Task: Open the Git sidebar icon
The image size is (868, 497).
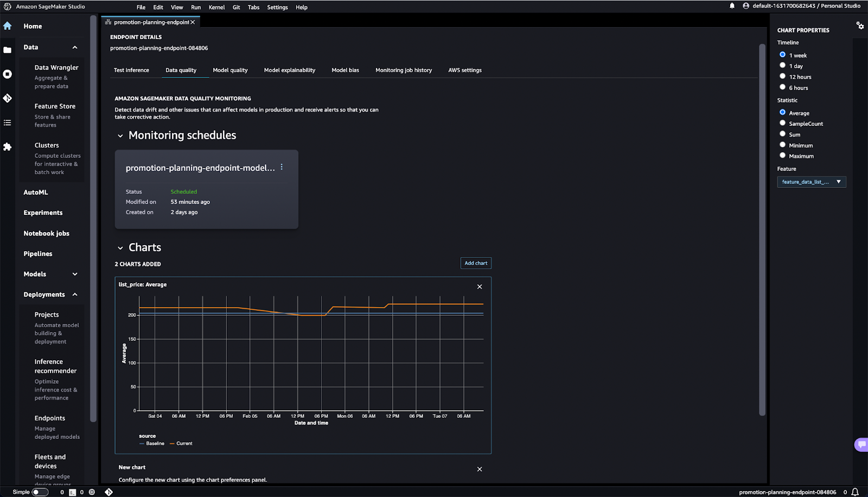Action: coord(8,98)
